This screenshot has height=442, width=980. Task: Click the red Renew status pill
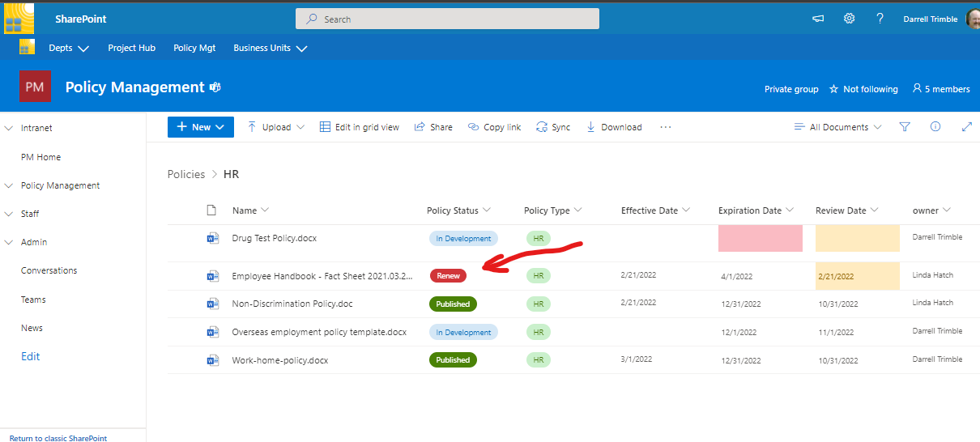[x=448, y=275]
